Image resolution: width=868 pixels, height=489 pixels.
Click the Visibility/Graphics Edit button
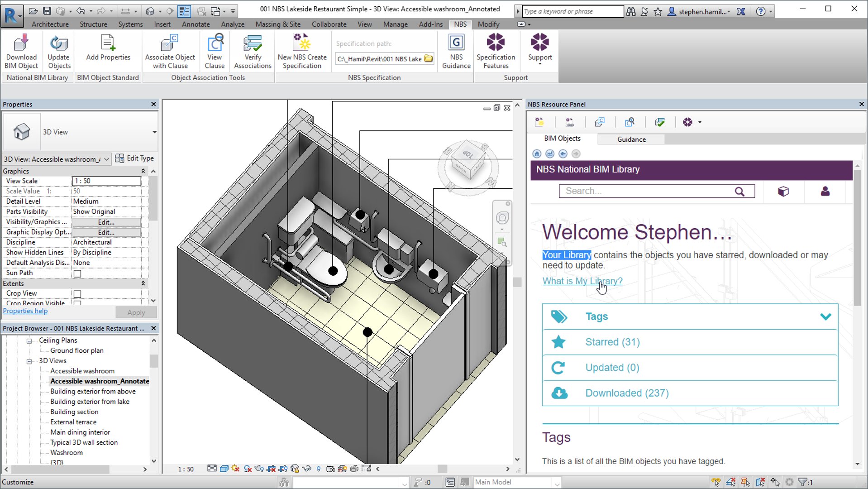coord(106,222)
